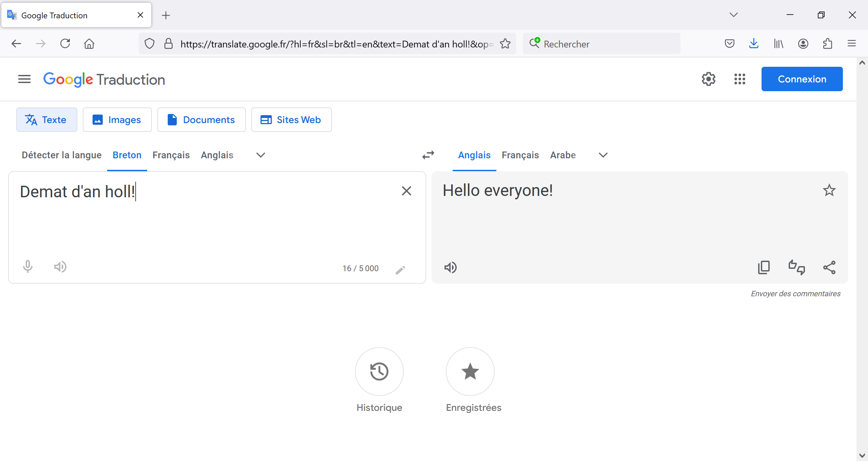Expand more target languages
Screen dimensions: 868x461
(x=603, y=155)
